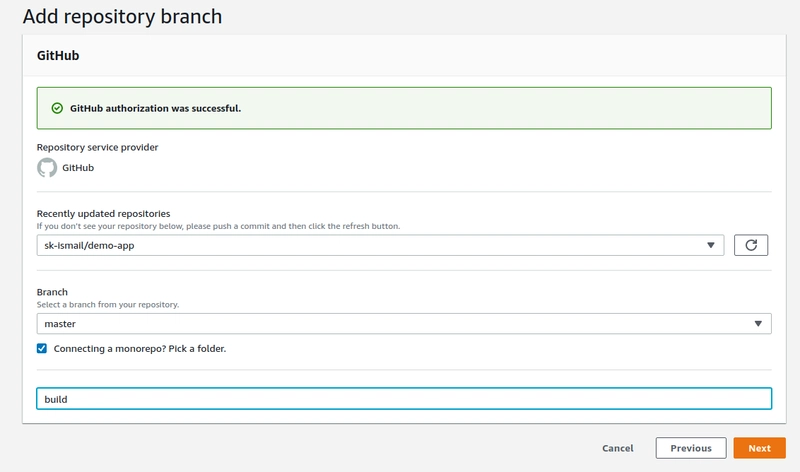Viewport: 800px width, 472px height.
Task: Click the 'Recently updated repositories' label
Action: [103, 213]
